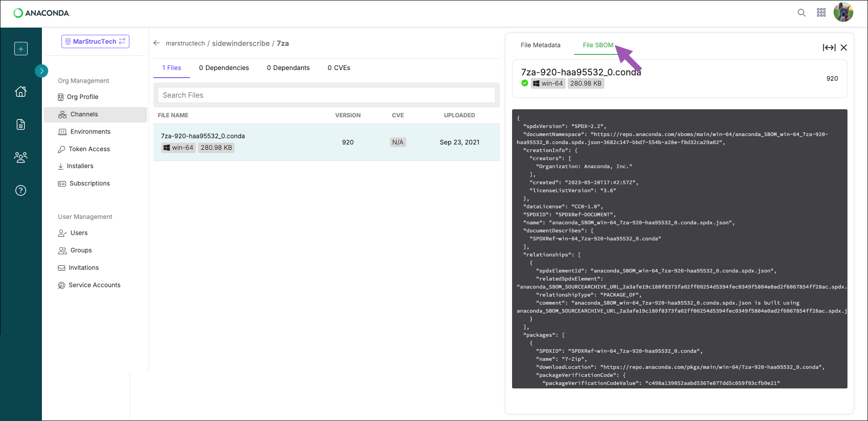Click the Token Access key icon
868x421 pixels.
tap(62, 149)
